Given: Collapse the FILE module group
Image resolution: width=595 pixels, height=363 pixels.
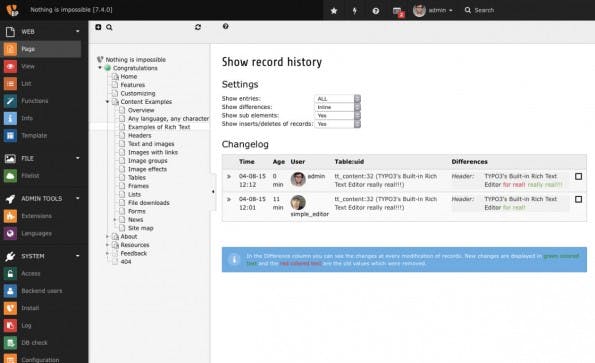Looking at the screenshot, I should (x=78, y=158).
